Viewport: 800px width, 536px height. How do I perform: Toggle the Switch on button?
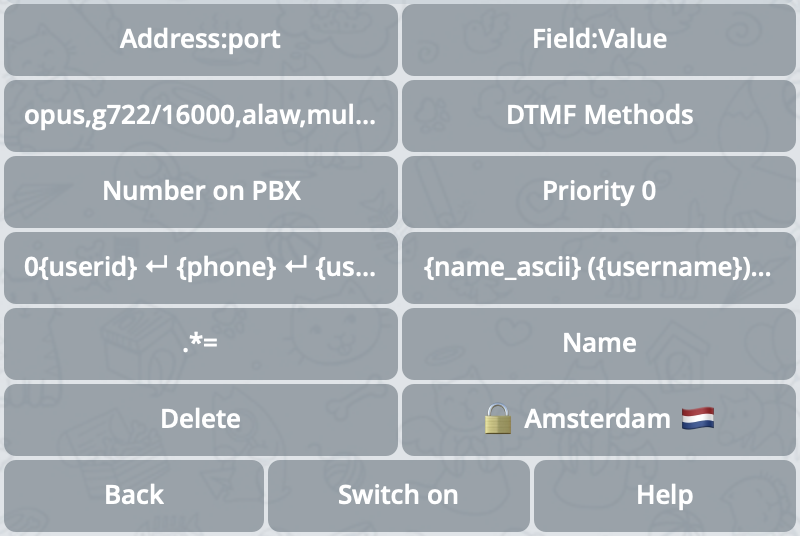[398, 496]
